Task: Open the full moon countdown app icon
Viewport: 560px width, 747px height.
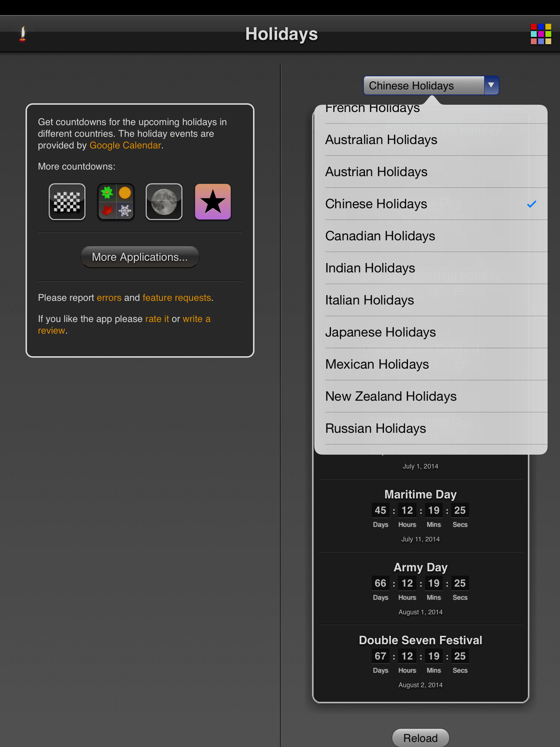Action: pyautogui.click(x=164, y=202)
